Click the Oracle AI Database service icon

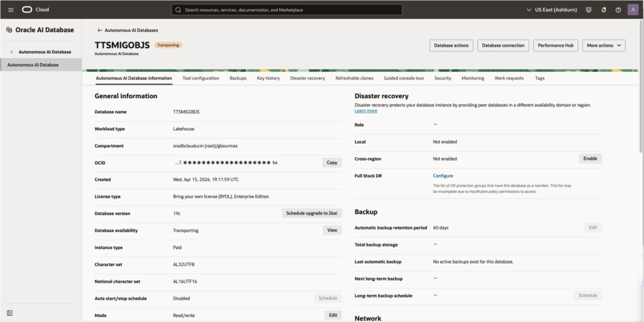pyautogui.click(x=9, y=30)
